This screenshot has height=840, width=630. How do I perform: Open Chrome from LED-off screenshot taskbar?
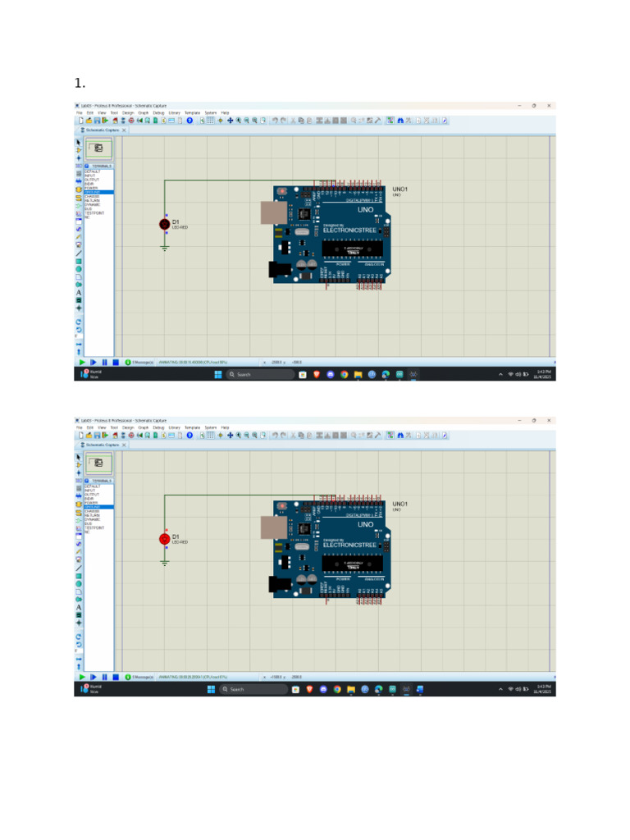point(344,374)
